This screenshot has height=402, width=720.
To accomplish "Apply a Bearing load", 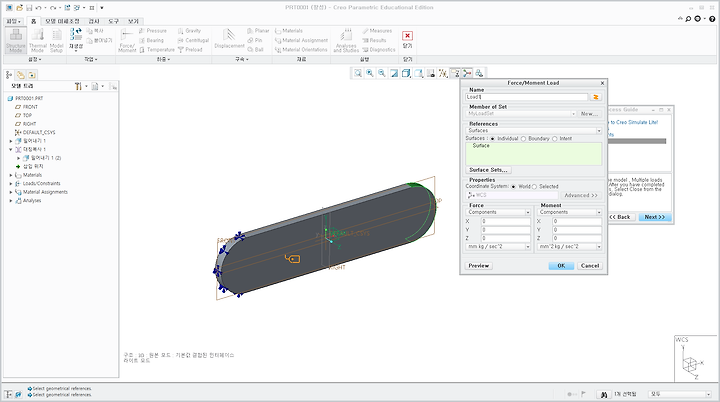I will tap(152, 40).
